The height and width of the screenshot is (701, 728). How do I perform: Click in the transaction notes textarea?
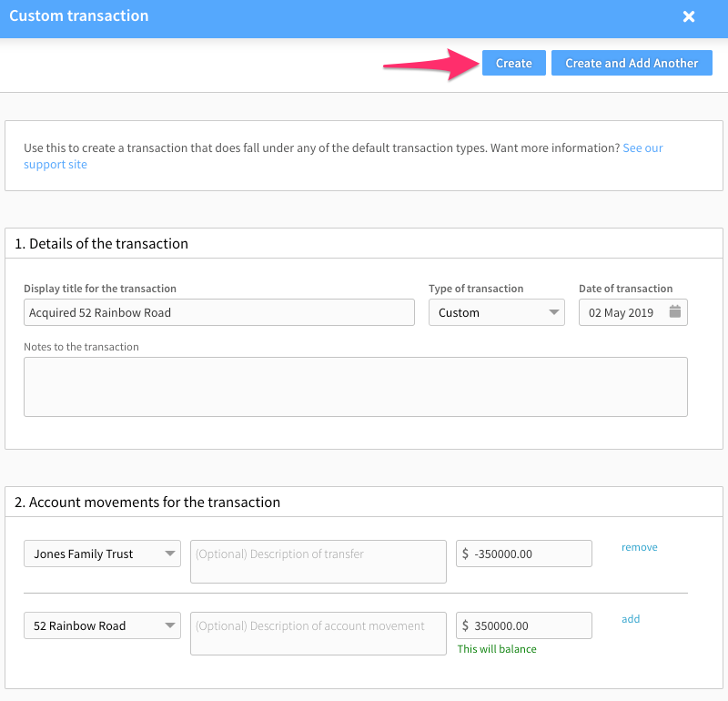point(355,387)
